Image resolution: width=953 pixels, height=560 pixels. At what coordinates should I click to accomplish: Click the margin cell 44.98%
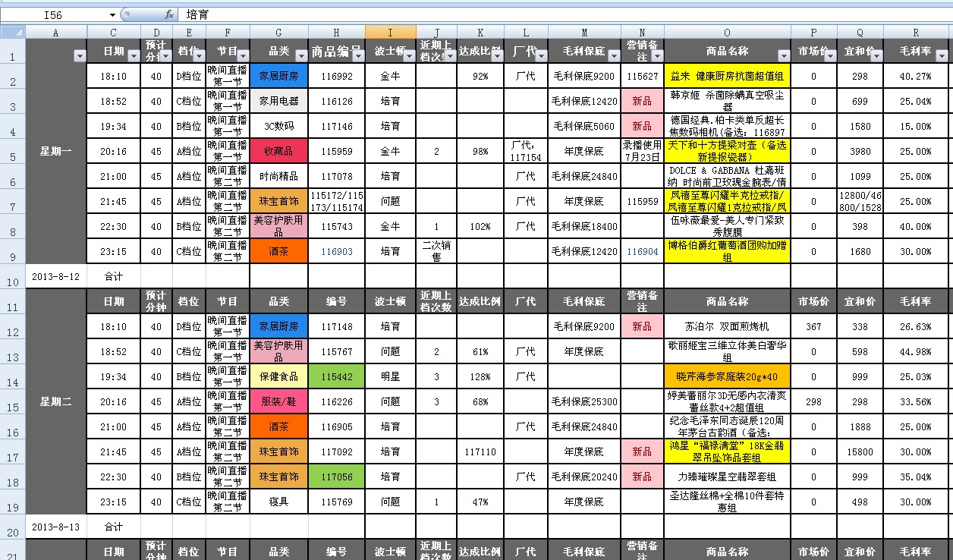916,351
